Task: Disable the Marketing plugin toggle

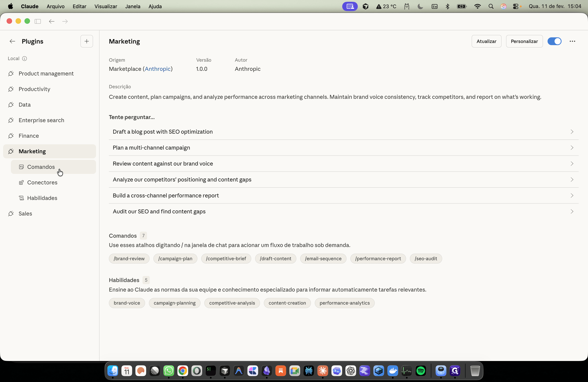Action: (x=554, y=41)
